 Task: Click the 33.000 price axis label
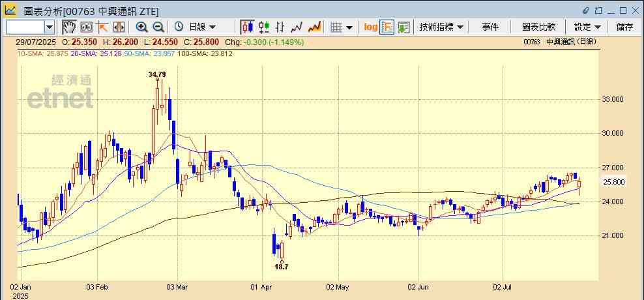click(x=612, y=99)
